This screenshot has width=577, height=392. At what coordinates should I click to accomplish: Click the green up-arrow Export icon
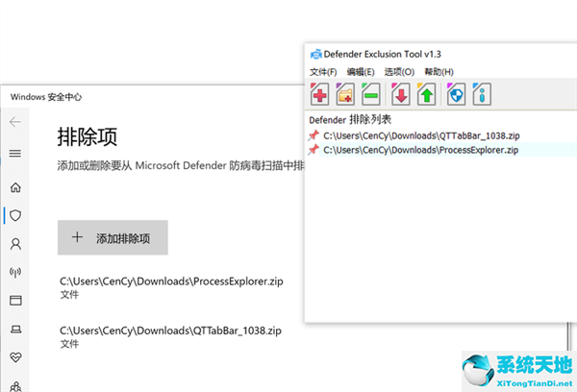click(x=426, y=94)
